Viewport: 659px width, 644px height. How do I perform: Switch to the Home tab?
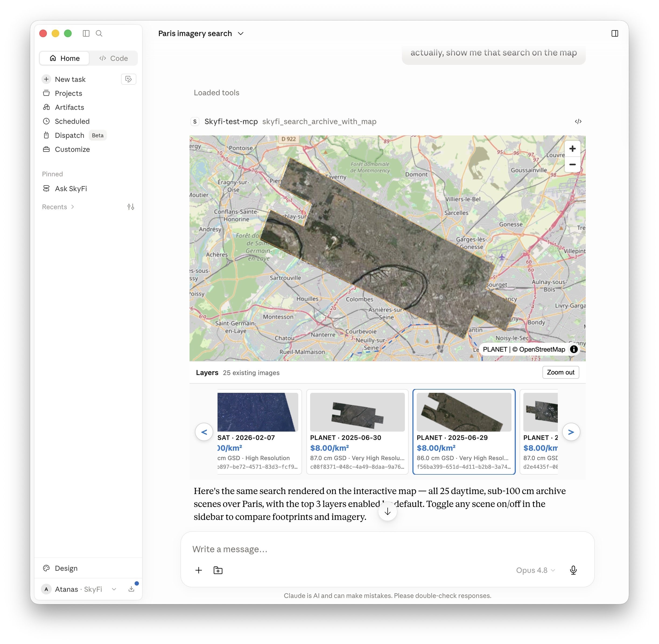pyautogui.click(x=65, y=58)
